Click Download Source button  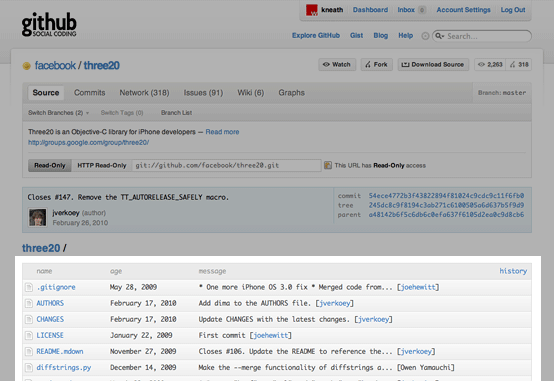pyautogui.click(x=433, y=64)
